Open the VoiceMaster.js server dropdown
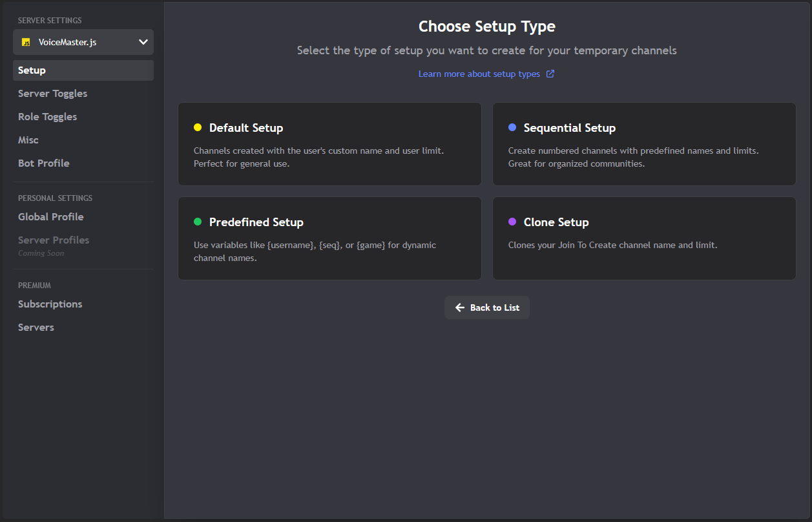Screen dimensions: 812x522 pos(83,41)
